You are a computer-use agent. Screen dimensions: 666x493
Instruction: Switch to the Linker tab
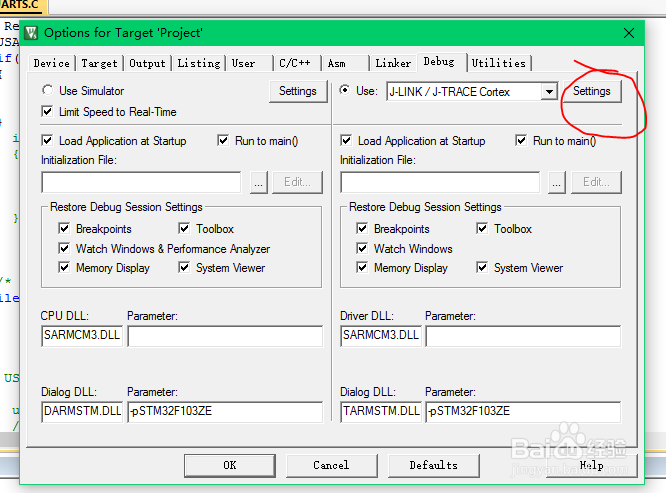point(393,63)
